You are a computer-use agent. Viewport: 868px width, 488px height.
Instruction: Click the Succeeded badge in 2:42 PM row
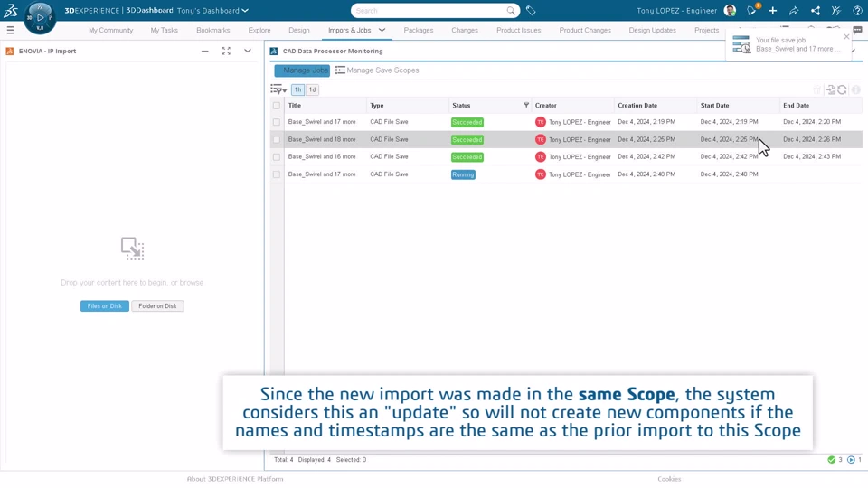click(467, 157)
